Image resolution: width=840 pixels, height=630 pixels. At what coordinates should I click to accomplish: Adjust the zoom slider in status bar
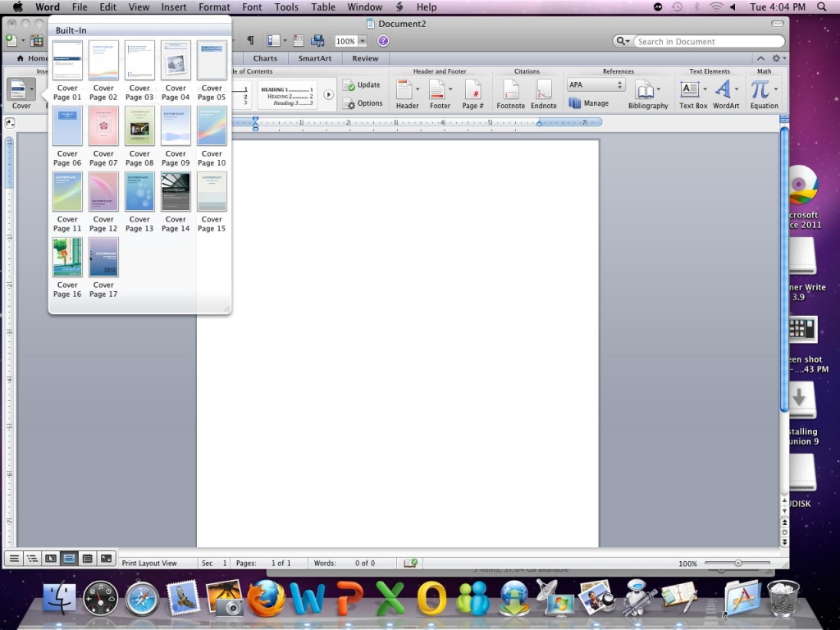pyautogui.click(x=737, y=563)
